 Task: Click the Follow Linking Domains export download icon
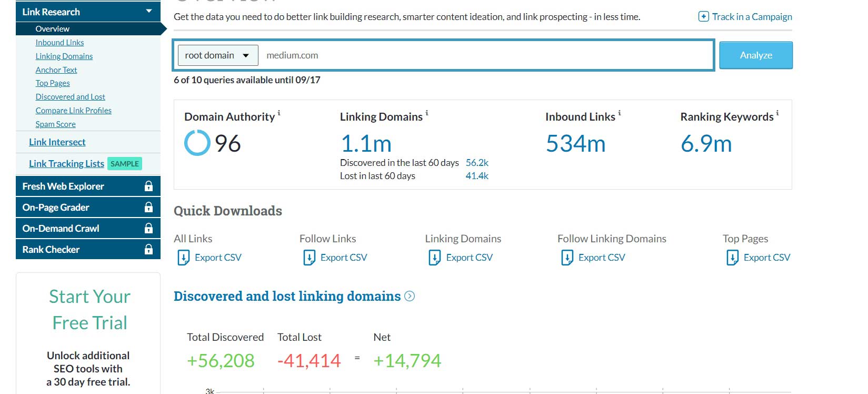point(567,258)
